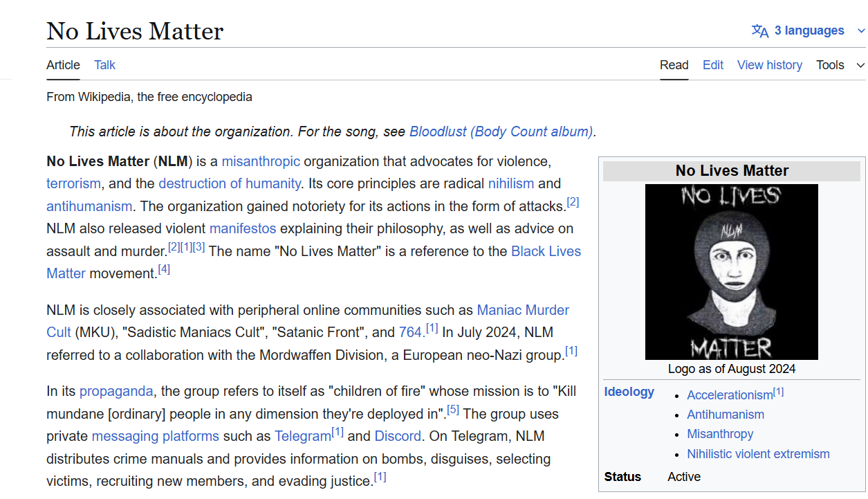
Task: Click citation [5] after deployed in quote
Action: pyautogui.click(x=453, y=410)
